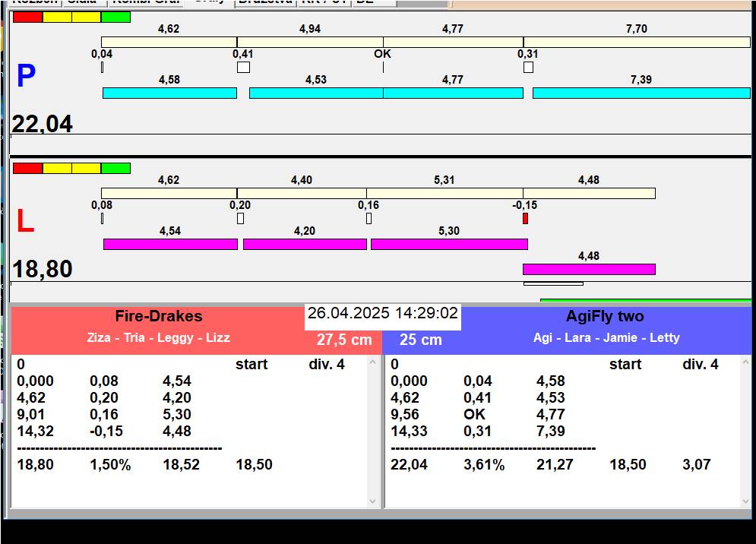Click the AgiFly two team header
The image size is (756, 544).
pos(605,317)
